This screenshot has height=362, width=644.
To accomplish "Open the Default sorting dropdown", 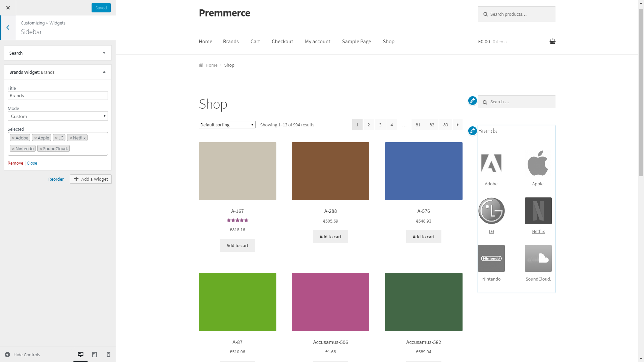I will (227, 125).
